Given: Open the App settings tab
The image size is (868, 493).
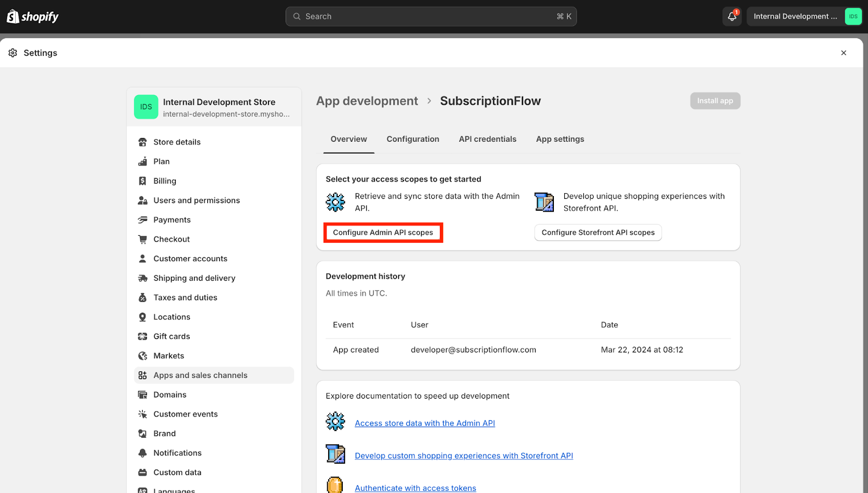Looking at the screenshot, I should click(x=560, y=139).
